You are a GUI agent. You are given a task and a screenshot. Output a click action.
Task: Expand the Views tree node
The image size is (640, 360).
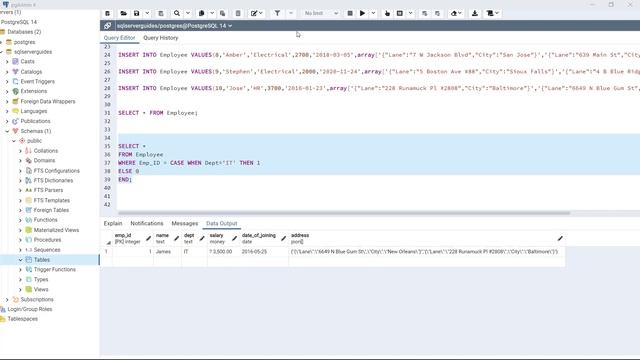point(20,289)
